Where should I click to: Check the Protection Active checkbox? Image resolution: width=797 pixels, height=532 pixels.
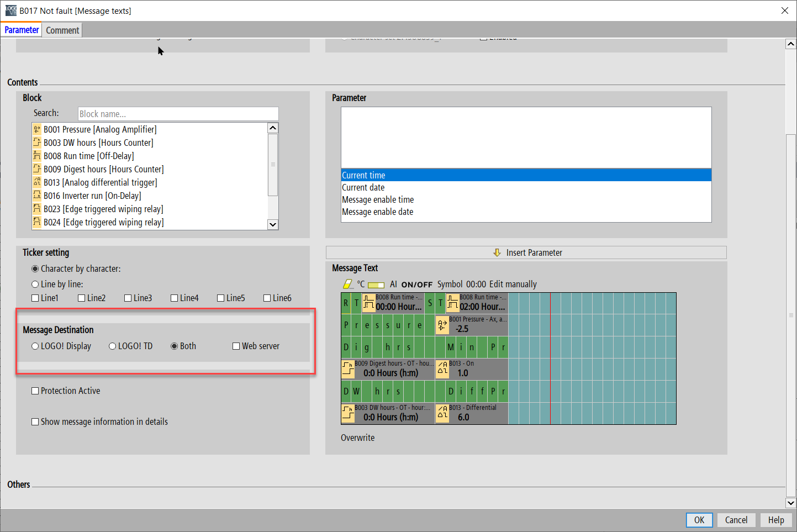[35, 391]
